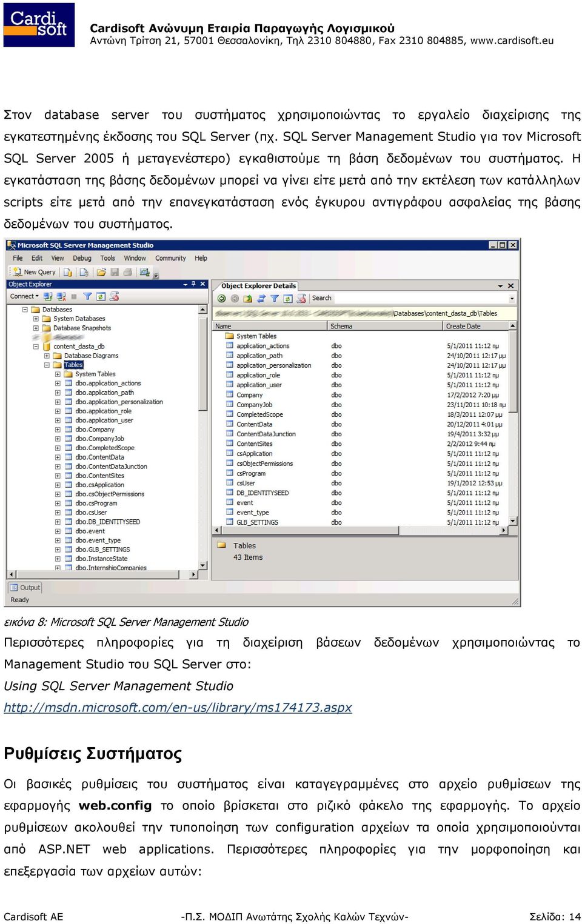Click the Filter funnel icon in Object Explorer

(x=87, y=296)
